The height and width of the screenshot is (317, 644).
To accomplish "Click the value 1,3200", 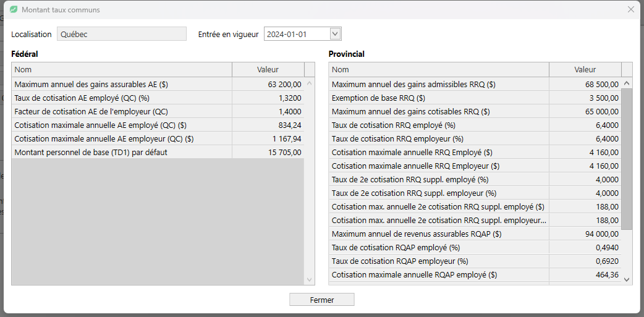I will [x=290, y=98].
